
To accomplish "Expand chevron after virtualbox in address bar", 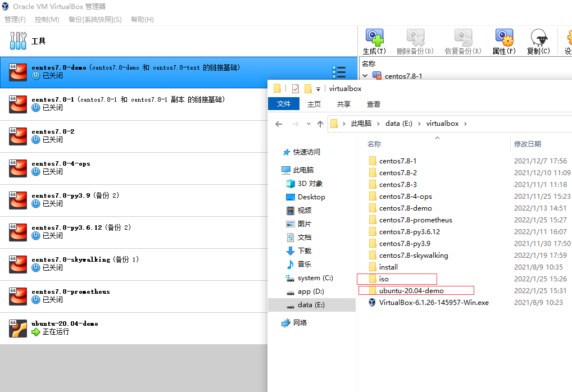I will pyautogui.click(x=465, y=124).
